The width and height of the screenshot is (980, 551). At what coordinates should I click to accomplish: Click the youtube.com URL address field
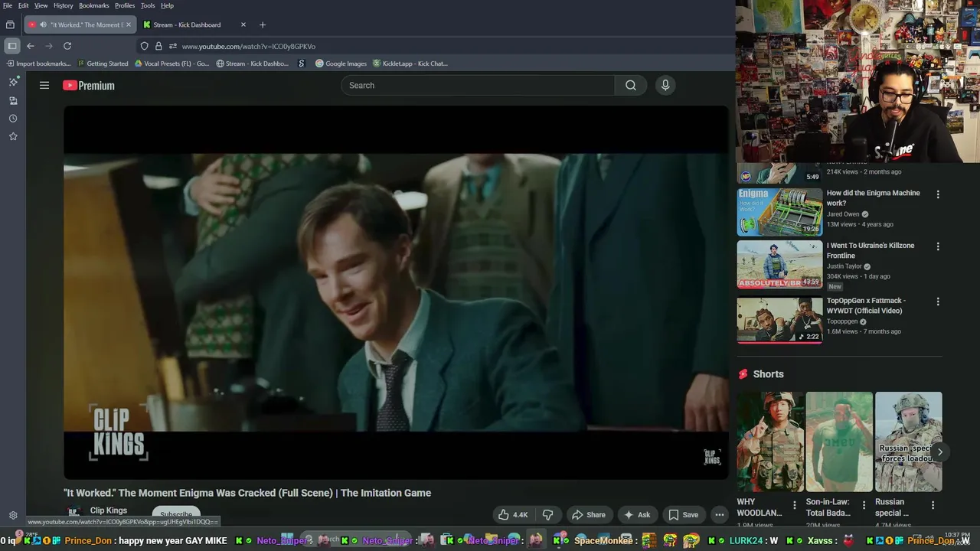249,46
